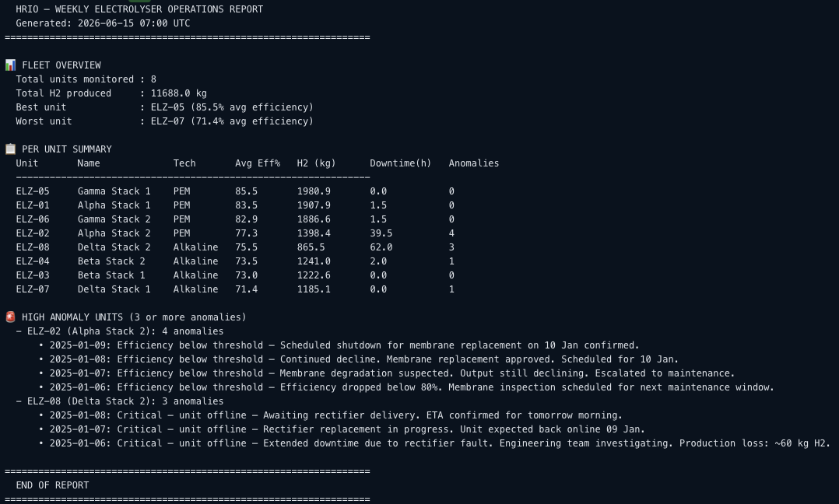Click the total H2 value '11688.0 kg'

[179, 93]
